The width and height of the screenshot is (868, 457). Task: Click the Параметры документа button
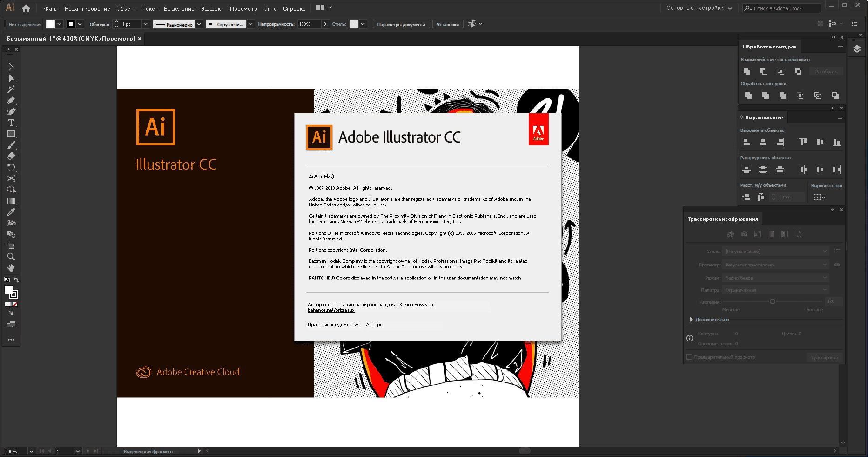(401, 24)
